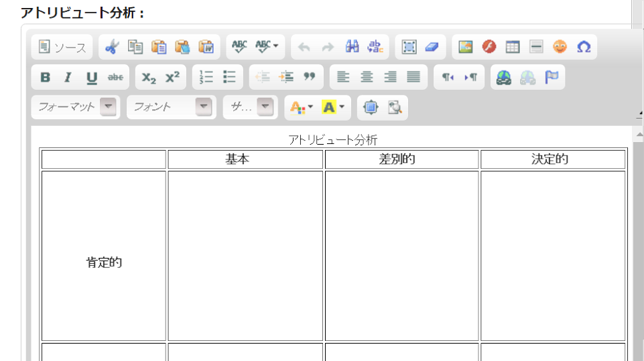Insert a Flash object

point(489,47)
